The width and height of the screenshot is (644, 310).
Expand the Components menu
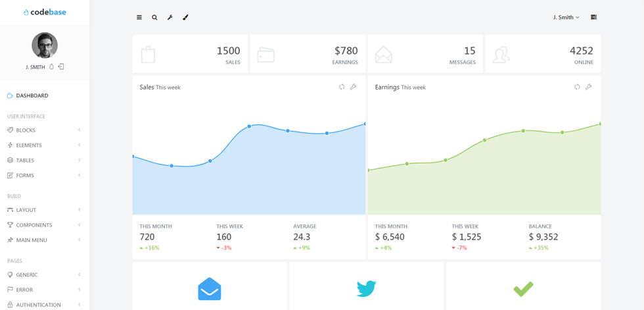click(x=45, y=225)
